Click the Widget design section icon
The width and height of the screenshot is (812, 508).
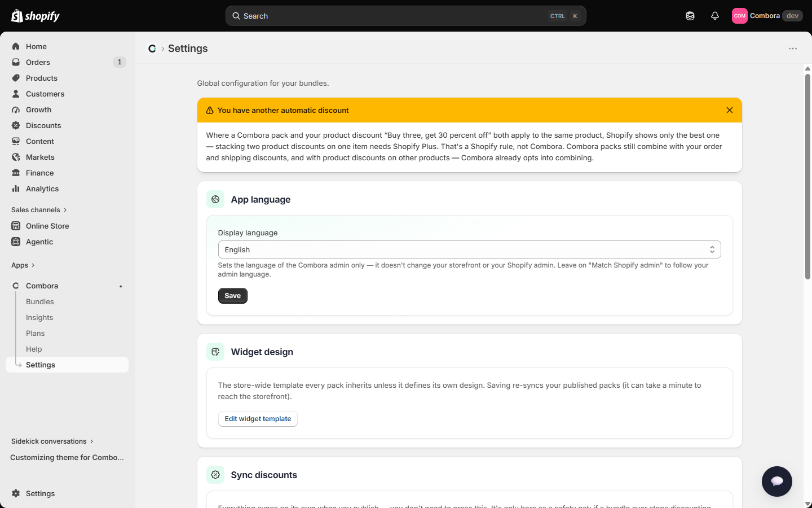click(x=215, y=352)
